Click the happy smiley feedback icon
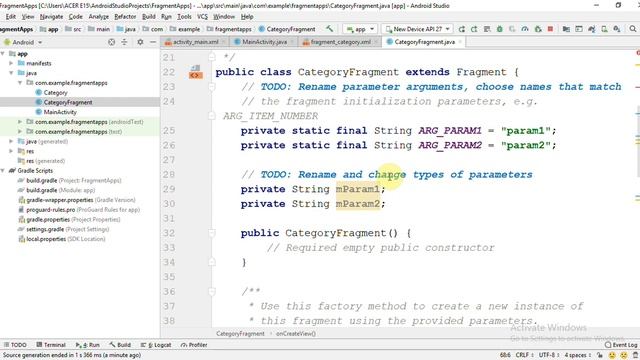The height and width of the screenshot is (360, 640). (612, 356)
